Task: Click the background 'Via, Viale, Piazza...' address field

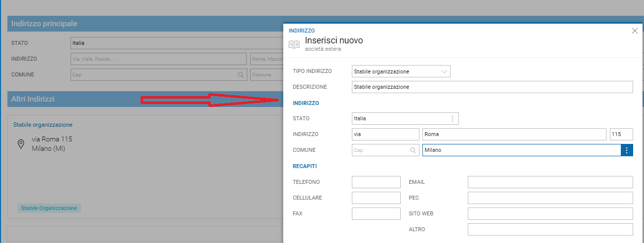Action: [x=158, y=59]
